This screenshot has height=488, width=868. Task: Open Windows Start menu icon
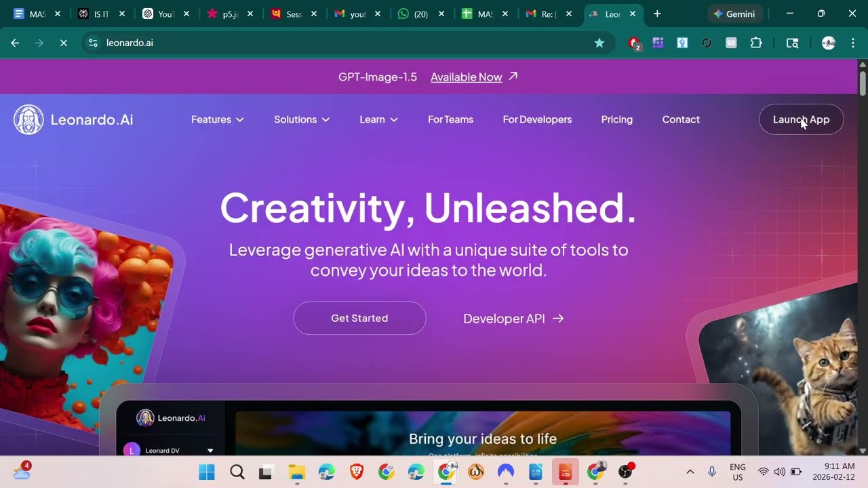pos(207,472)
